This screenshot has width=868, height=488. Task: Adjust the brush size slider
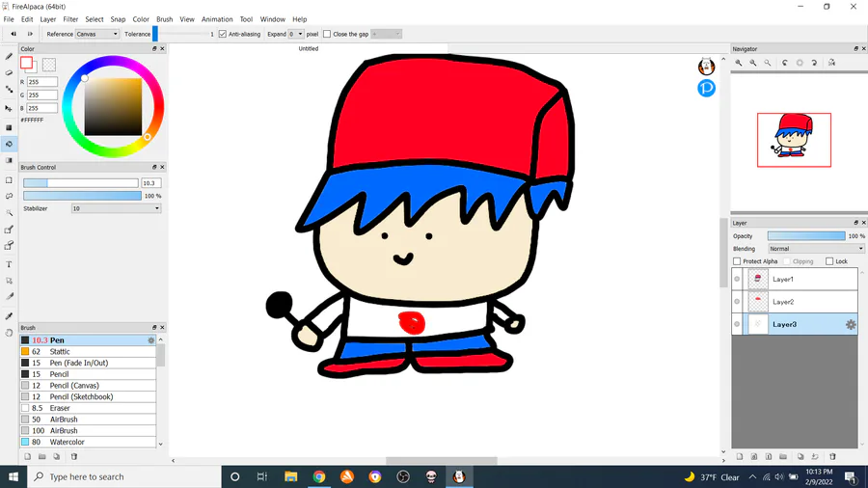[x=81, y=183]
